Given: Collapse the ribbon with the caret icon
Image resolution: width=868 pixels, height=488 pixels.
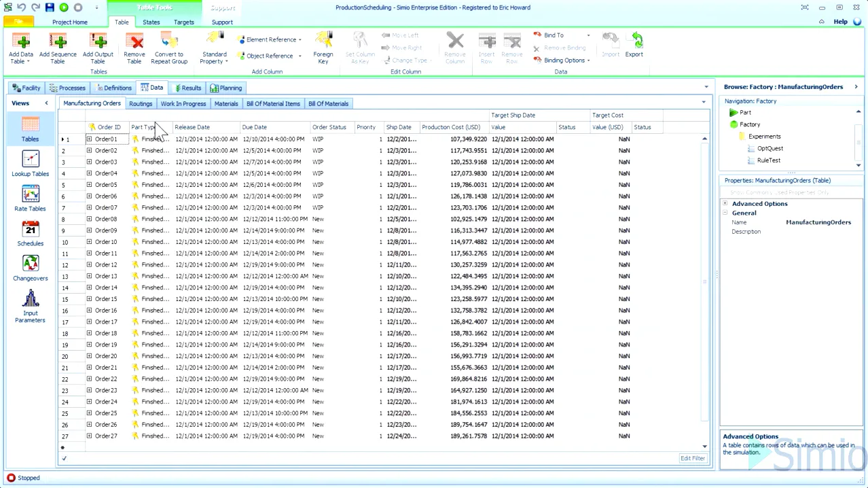Looking at the screenshot, I should point(822,22).
